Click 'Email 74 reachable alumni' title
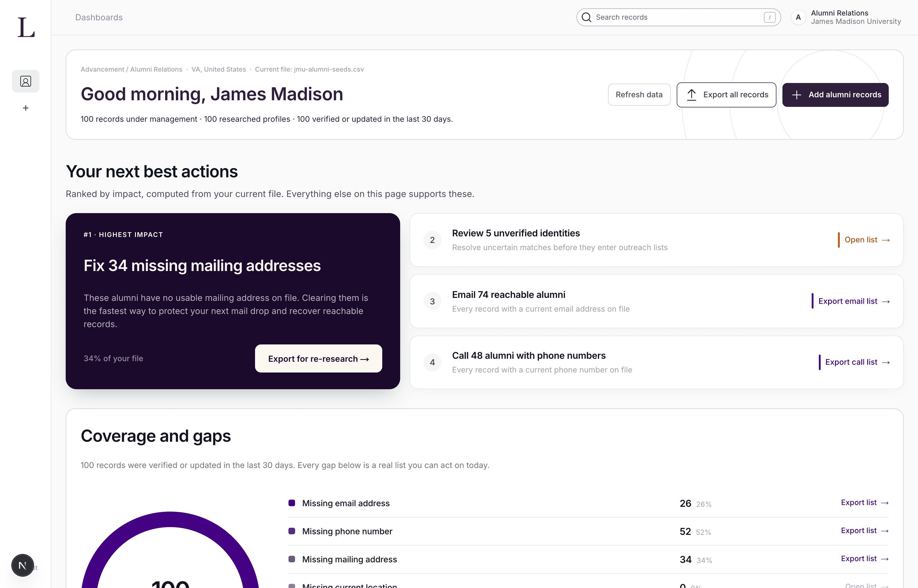The height and width of the screenshot is (588, 918). tap(509, 295)
